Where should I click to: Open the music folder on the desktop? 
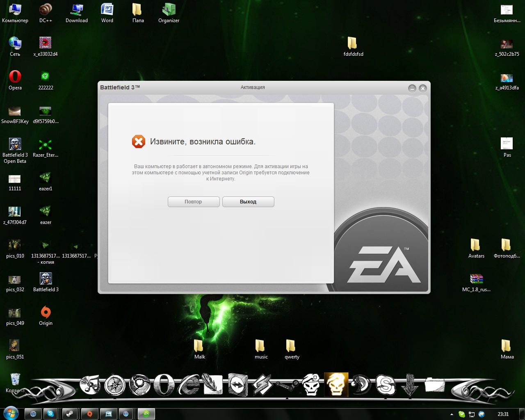coord(261,349)
